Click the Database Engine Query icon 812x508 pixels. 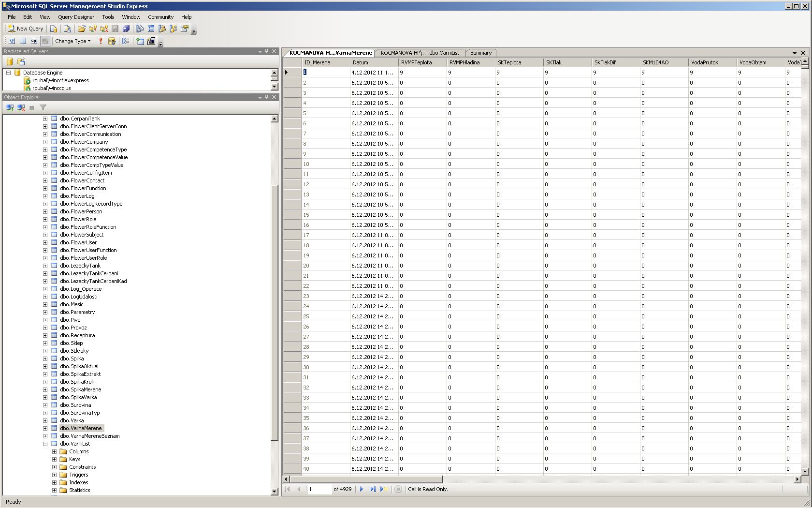coord(54,29)
